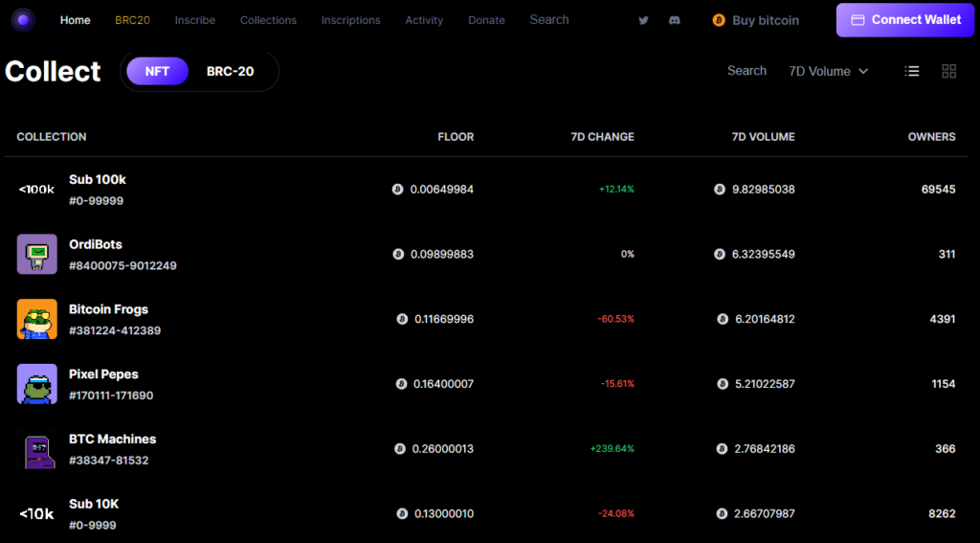980x543 pixels.
Task: Focus the collection Search field
Action: (x=746, y=71)
